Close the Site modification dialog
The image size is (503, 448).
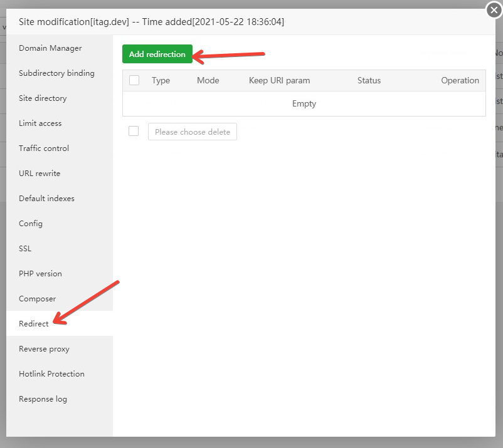pyautogui.click(x=494, y=10)
